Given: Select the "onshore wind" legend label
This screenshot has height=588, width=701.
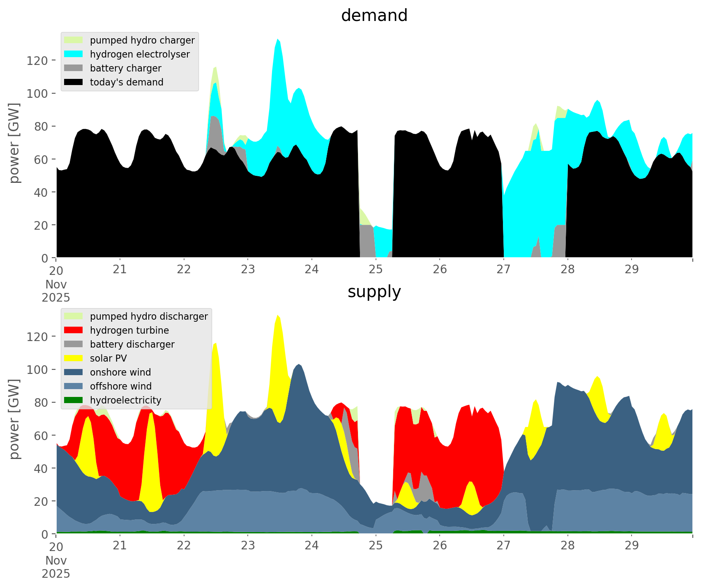Looking at the screenshot, I should 120,372.
